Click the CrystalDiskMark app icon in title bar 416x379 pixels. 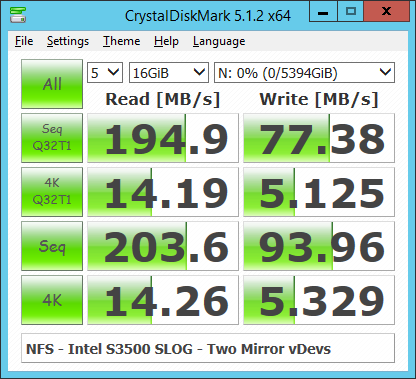(18, 15)
